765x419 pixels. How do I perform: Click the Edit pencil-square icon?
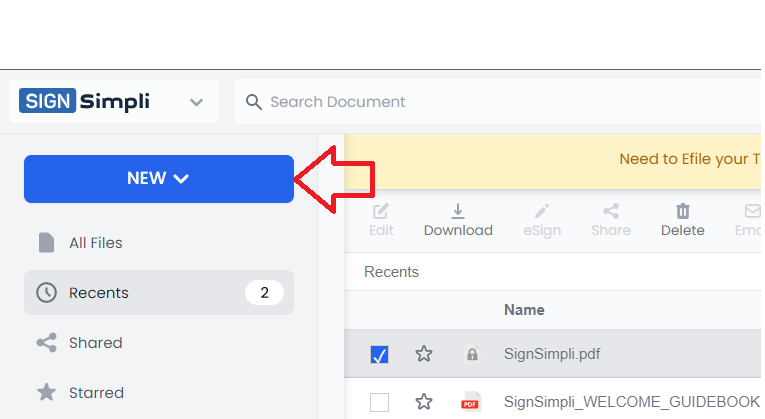pyautogui.click(x=380, y=211)
